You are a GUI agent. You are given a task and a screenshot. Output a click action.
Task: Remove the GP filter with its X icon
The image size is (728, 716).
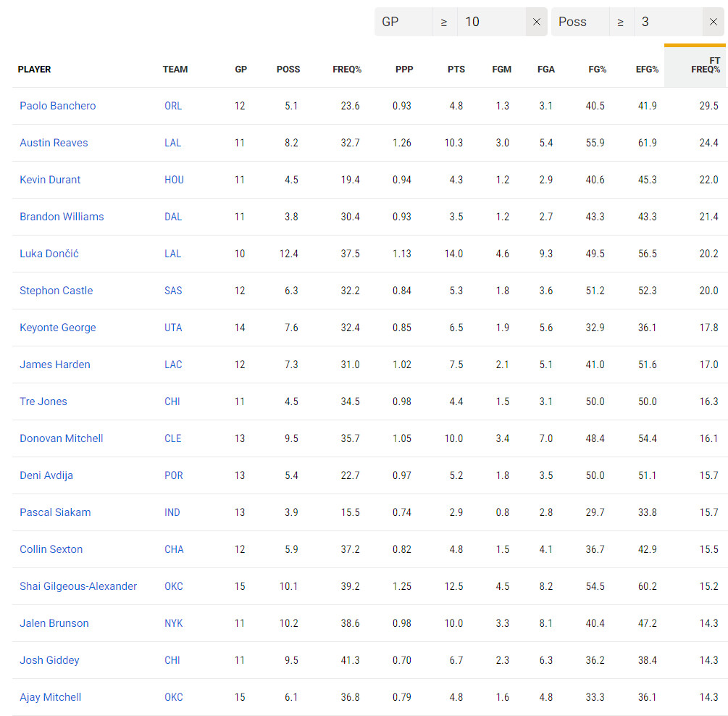click(x=536, y=22)
